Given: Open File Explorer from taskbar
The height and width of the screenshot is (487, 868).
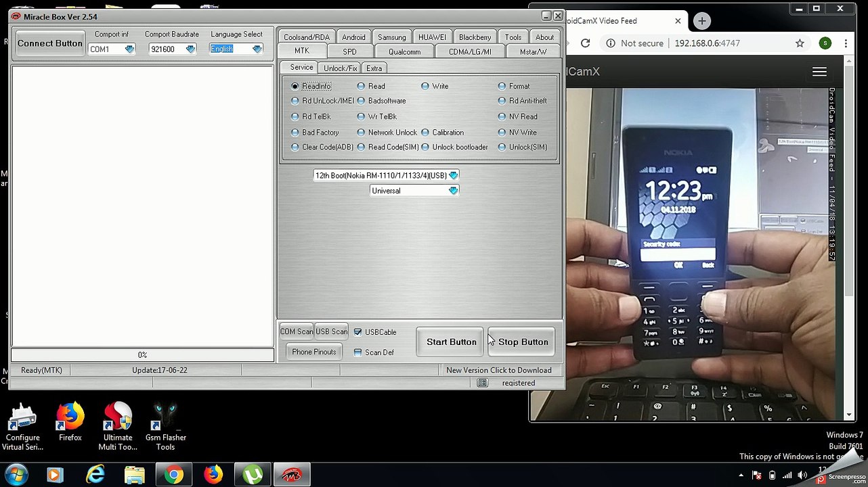Looking at the screenshot, I should point(134,474).
